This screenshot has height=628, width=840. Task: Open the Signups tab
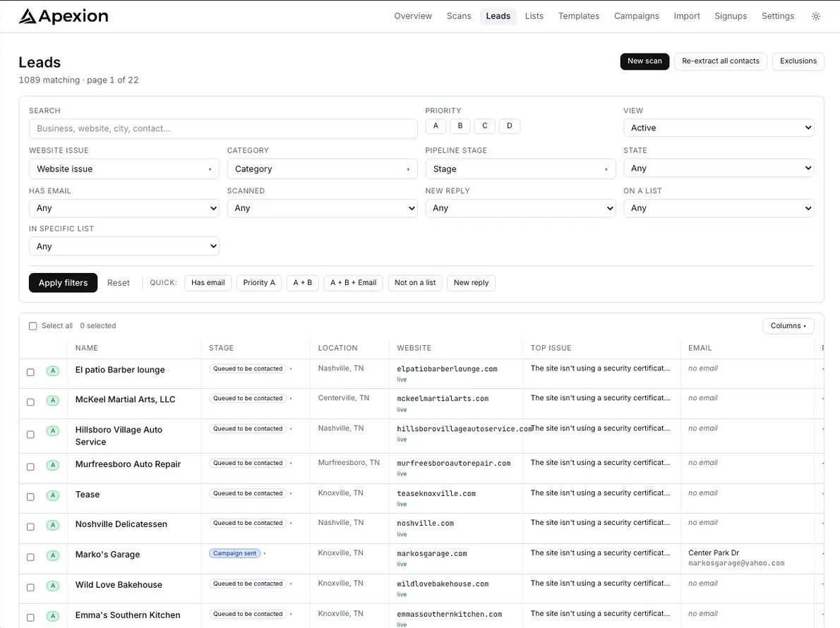pyautogui.click(x=731, y=16)
